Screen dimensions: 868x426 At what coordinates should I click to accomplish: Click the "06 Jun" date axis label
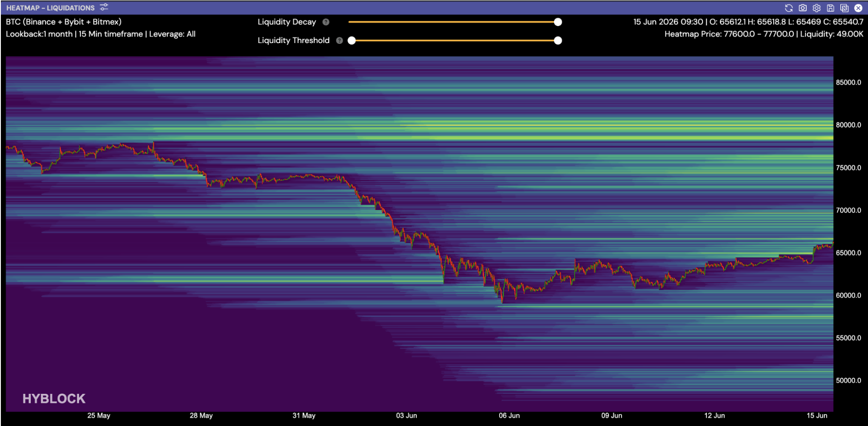point(509,416)
